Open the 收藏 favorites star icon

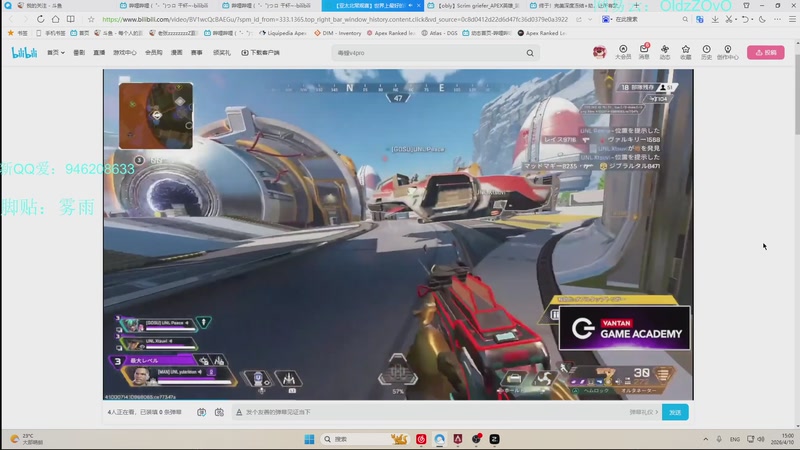686,52
